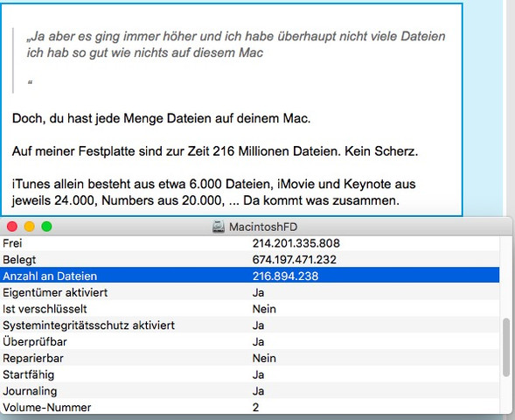This screenshot has width=515, height=420.
Task: Click the paragraph starting 'iTunes allein besteht'
Action: click(214, 192)
